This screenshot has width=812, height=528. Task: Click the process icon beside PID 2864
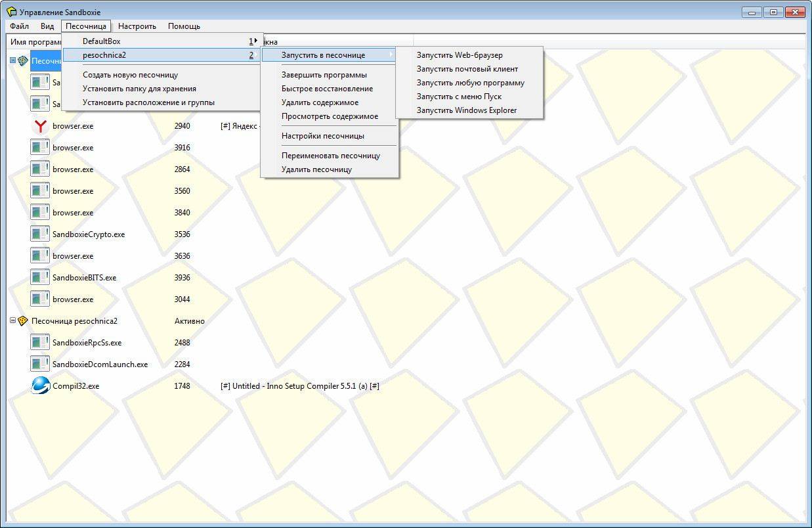[41, 169]
